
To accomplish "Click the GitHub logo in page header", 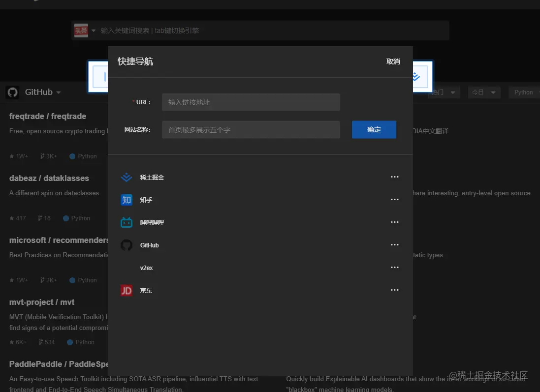I will coord(13,92).
